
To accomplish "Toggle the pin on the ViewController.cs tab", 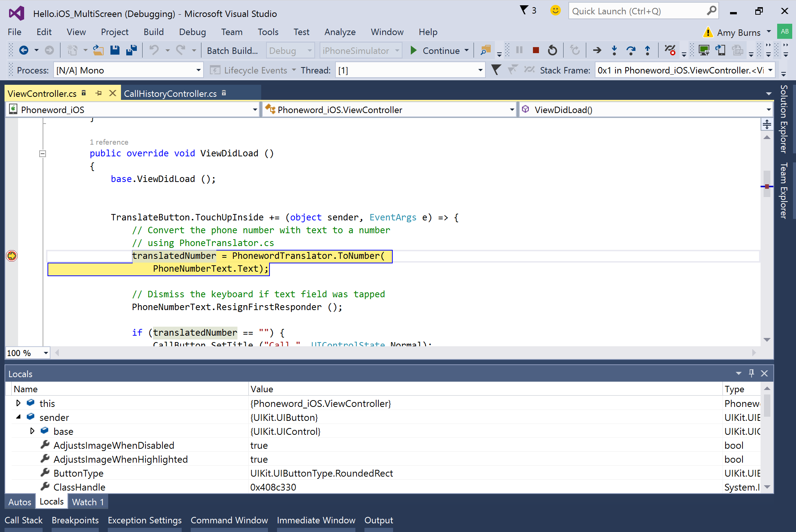I will coord(99,93).
